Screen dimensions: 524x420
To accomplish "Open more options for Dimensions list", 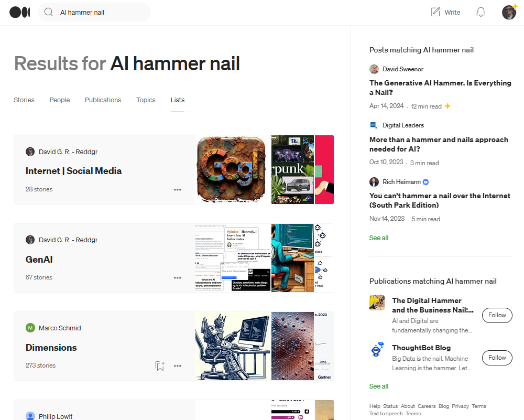I will click(178, 365).
